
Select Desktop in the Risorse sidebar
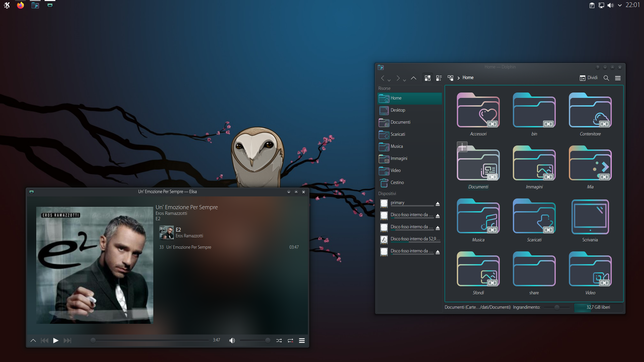(x=410, y=110)
